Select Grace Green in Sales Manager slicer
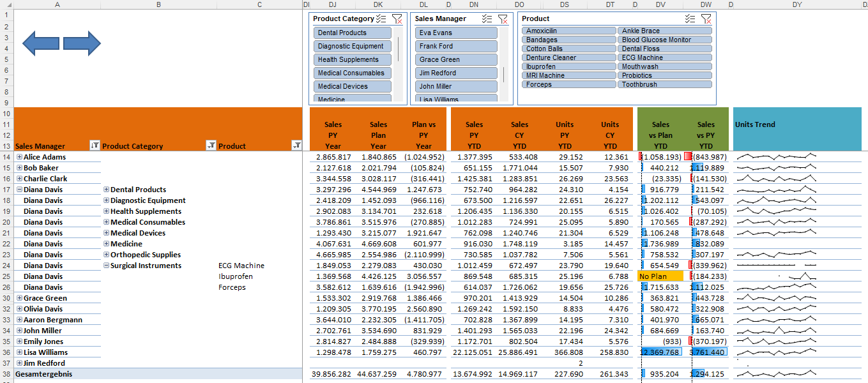The height and width of the screenshot is (383, 868). coord(456,59)
